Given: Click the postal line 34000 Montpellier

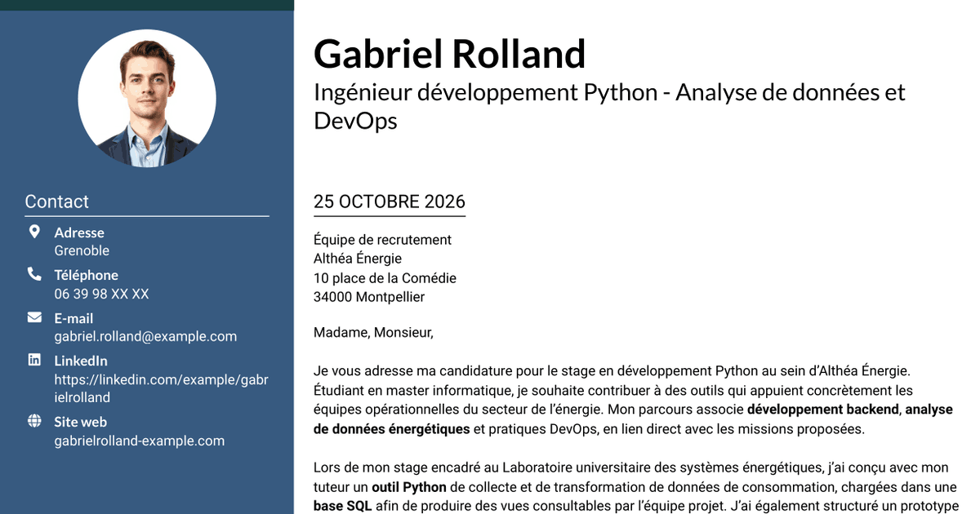Looking at the screenshot, I should tap(370, 297).
